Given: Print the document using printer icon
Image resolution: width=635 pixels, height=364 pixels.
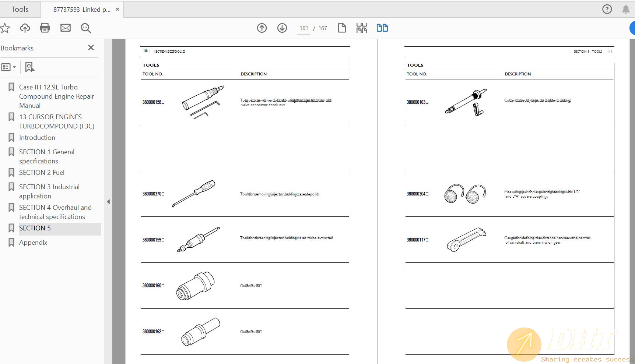Looking at the screenshot, I should [45, 28].
